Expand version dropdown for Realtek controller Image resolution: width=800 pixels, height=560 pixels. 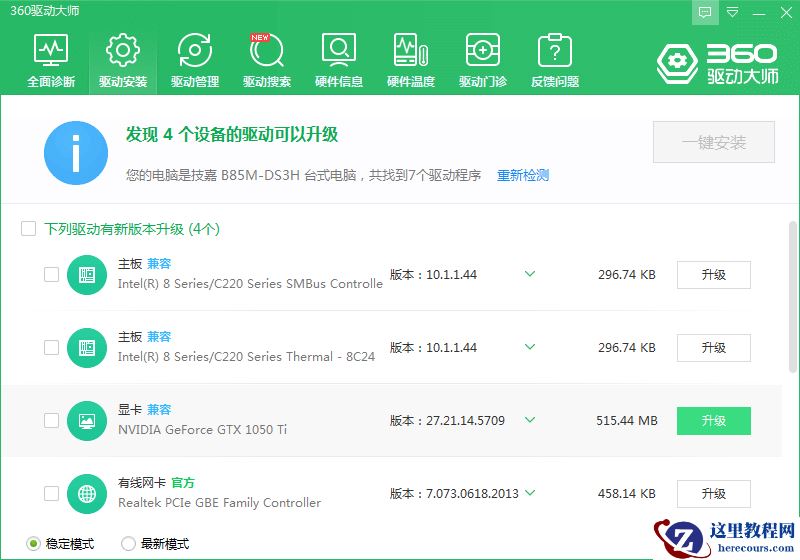[x=530, y=493]
